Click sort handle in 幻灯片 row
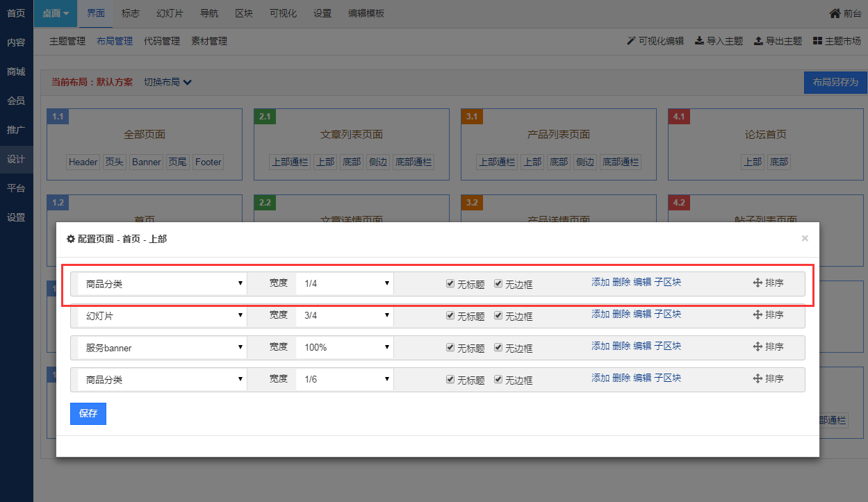 tap(758, 315)
